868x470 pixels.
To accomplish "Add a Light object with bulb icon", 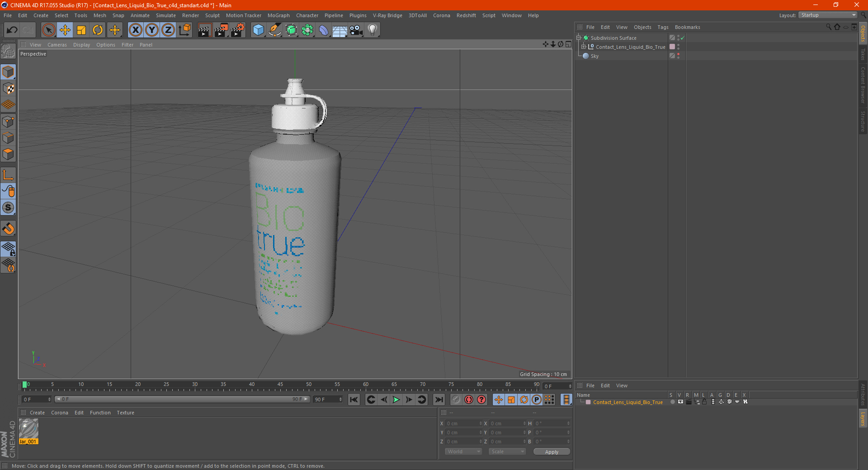I will tap(372, 30).
